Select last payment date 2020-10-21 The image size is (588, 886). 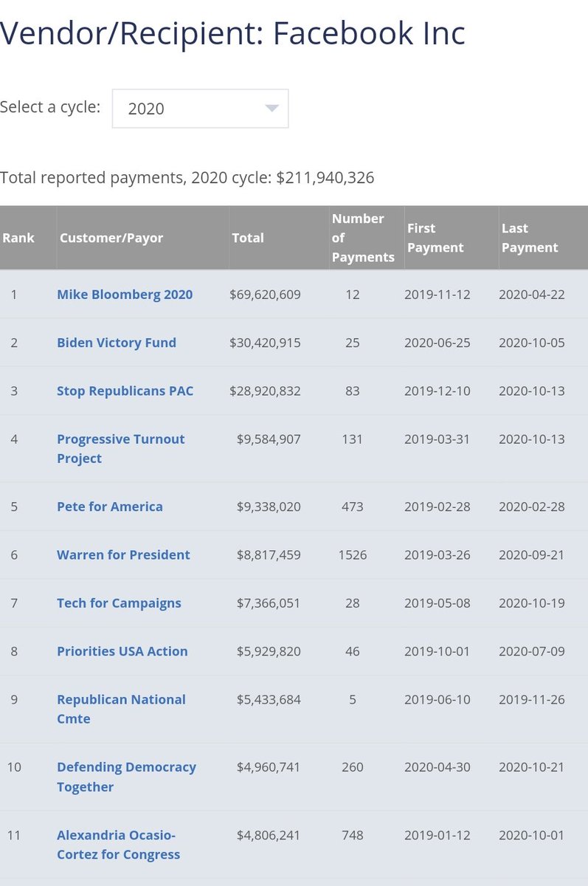coord(532,767)
